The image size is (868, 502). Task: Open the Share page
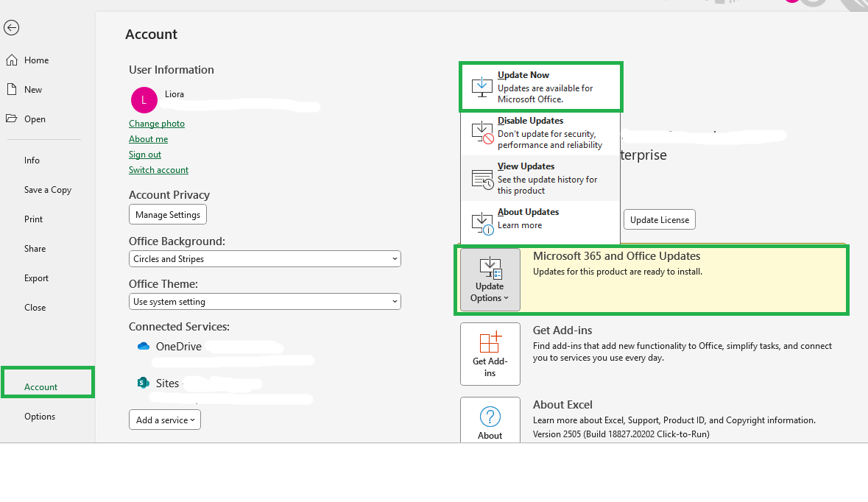[35, 249]
